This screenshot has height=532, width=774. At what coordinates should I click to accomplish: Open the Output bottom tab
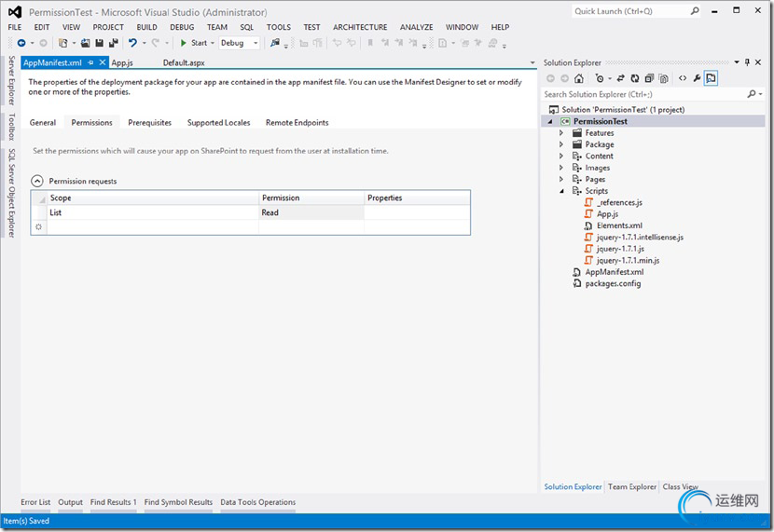(x=70, y=502)
